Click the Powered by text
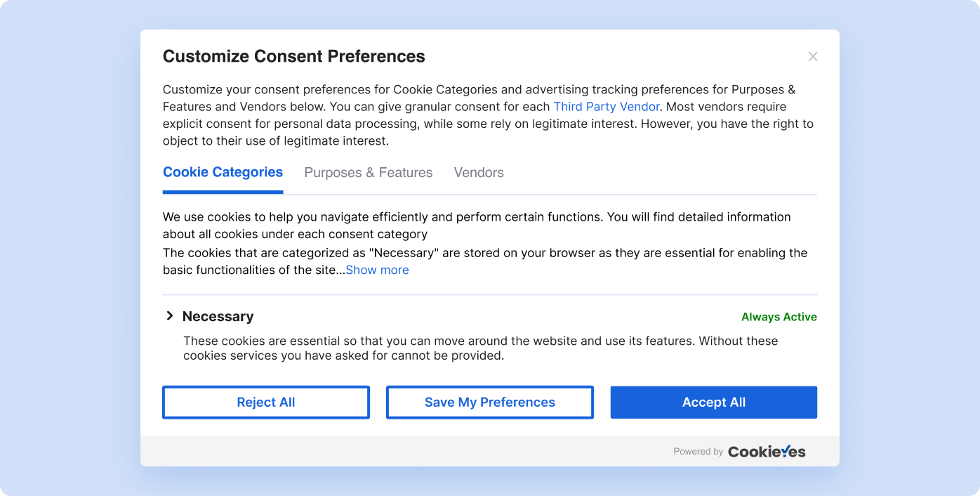This screenshot has width=980, height=496. (698, 452)
